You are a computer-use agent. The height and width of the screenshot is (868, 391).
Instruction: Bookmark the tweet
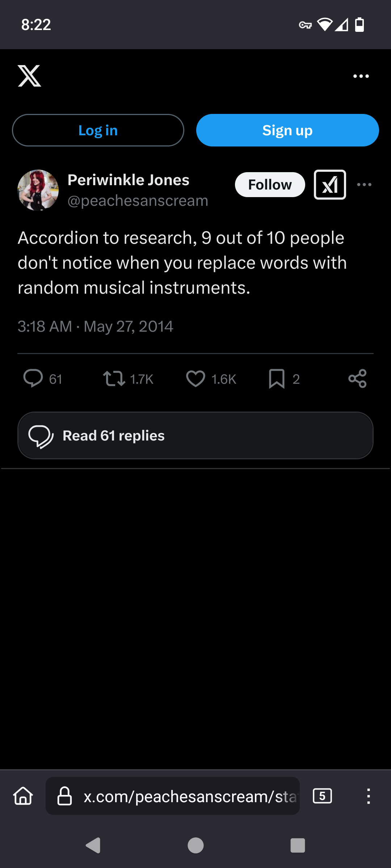277,379
